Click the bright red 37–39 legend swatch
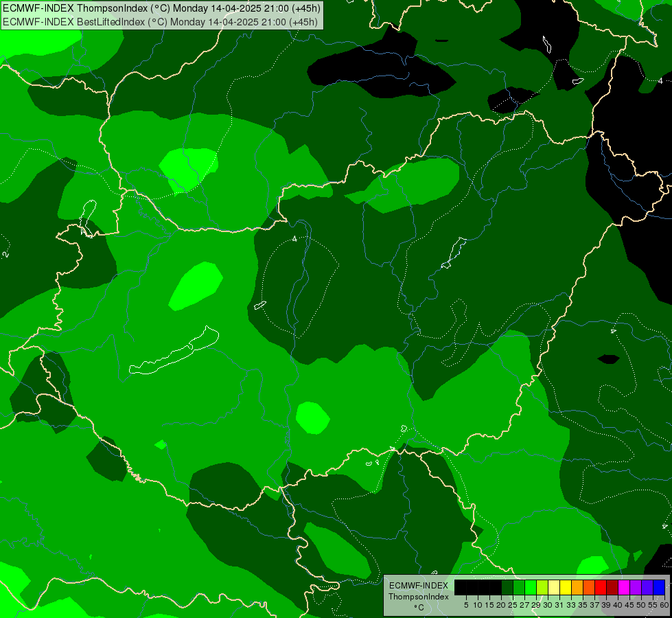The height and width of the screenshot is (618, 672). click(601, 587)
